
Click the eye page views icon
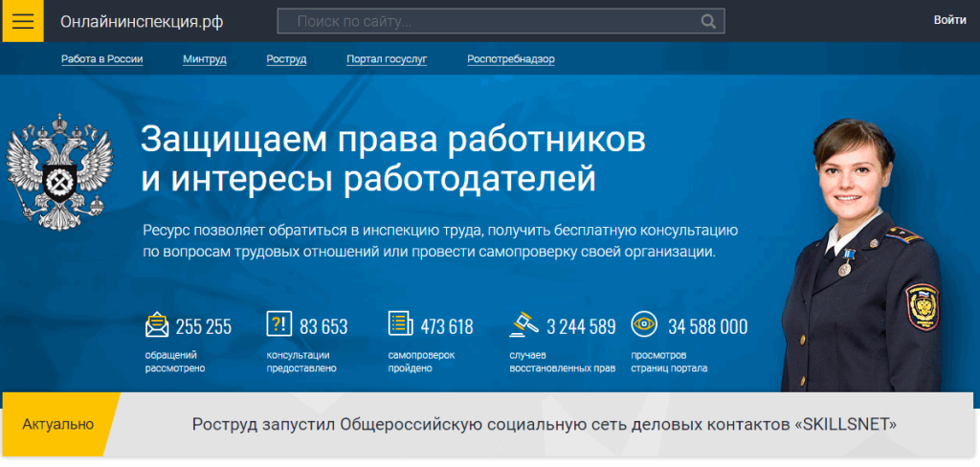pos(644,324)
